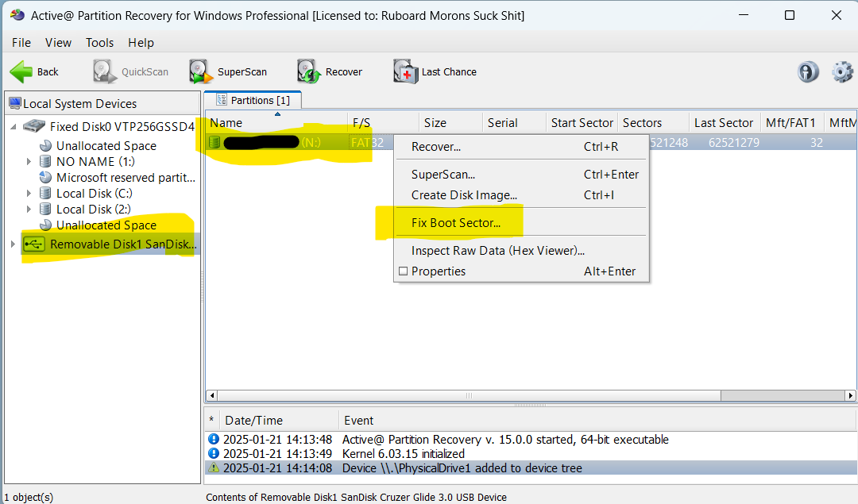
Task: Click the green Back arrow icon
Action: (x=21, y=71)
